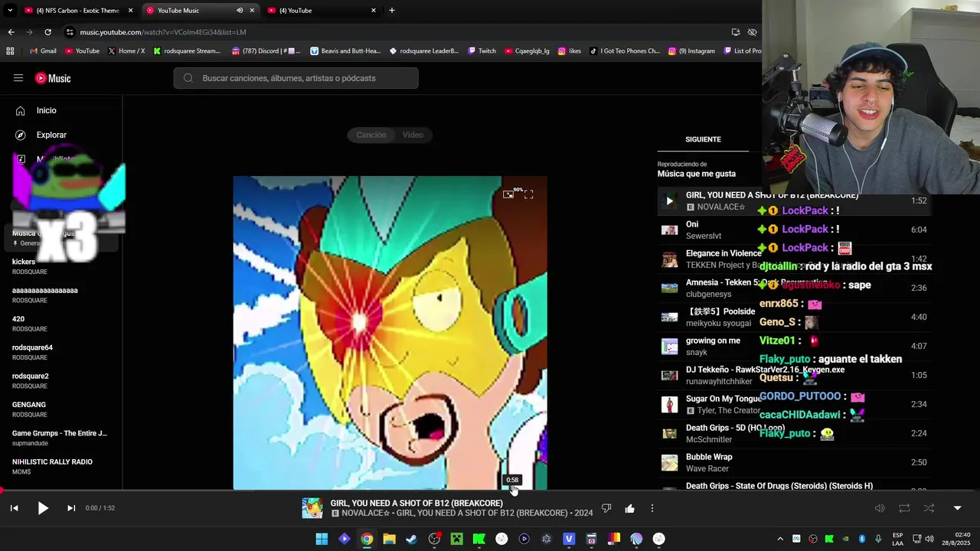The width and height of the screenshot is (980, 551).
Task: Skip to the previous track
Action: pyautogui.click(x=14, y=508)
